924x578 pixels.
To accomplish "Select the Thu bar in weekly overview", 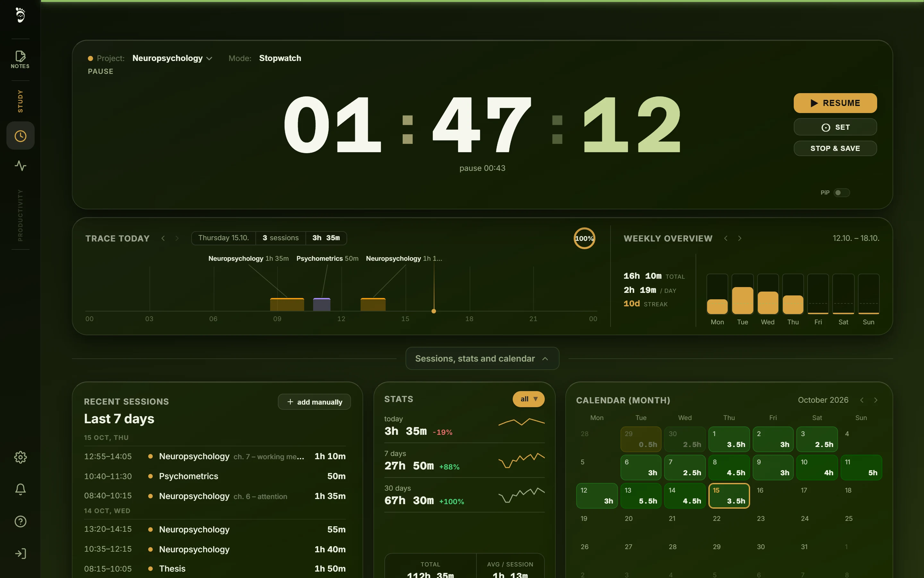I will (x=793, y=293).
